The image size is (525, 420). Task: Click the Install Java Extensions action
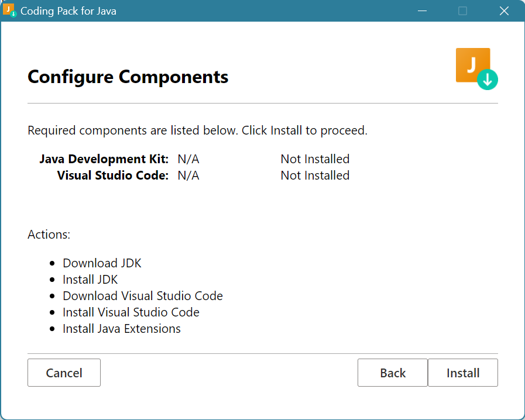[121, 329]
